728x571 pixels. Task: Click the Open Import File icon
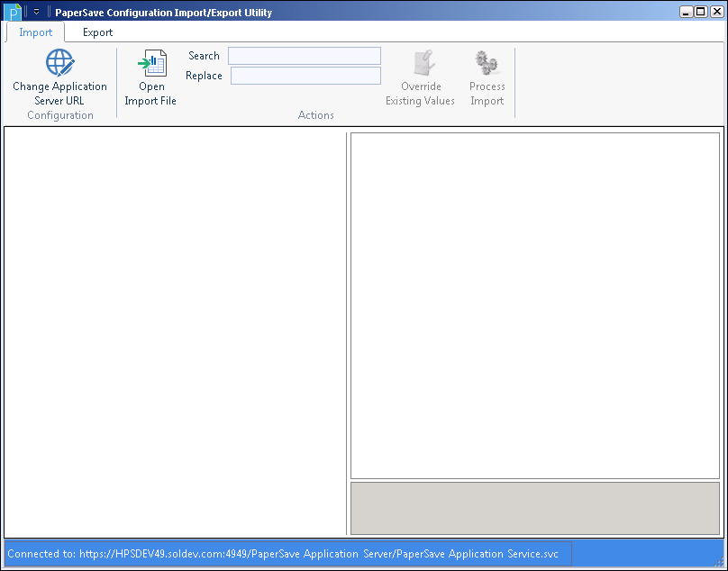coord(152,63)
